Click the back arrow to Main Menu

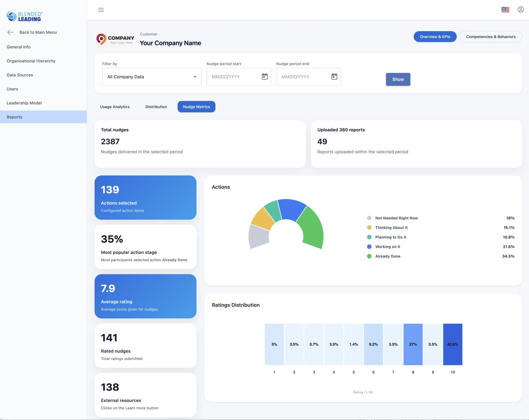[x=10, y=32]
